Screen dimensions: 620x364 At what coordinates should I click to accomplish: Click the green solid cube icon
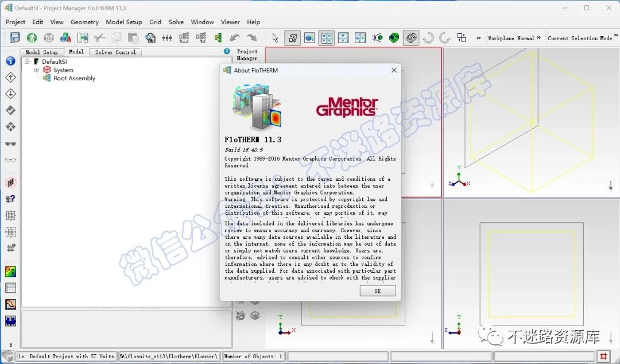click(394, 38)
